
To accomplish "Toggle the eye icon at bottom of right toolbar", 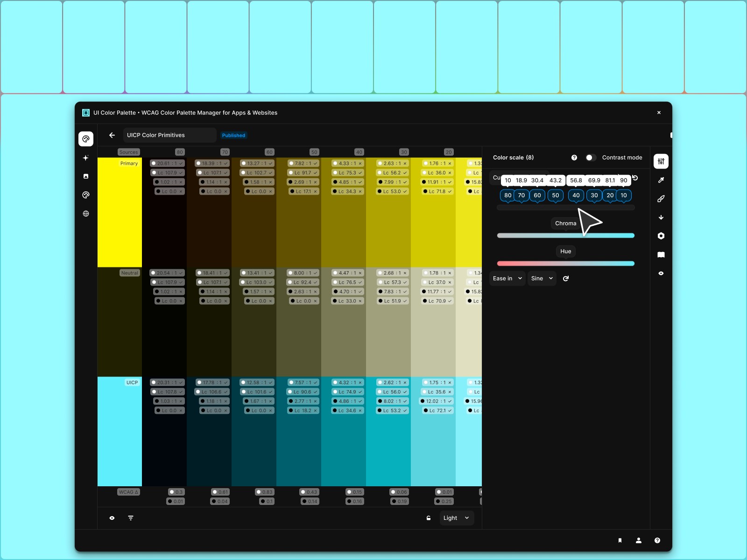I will tap(662, 273).
